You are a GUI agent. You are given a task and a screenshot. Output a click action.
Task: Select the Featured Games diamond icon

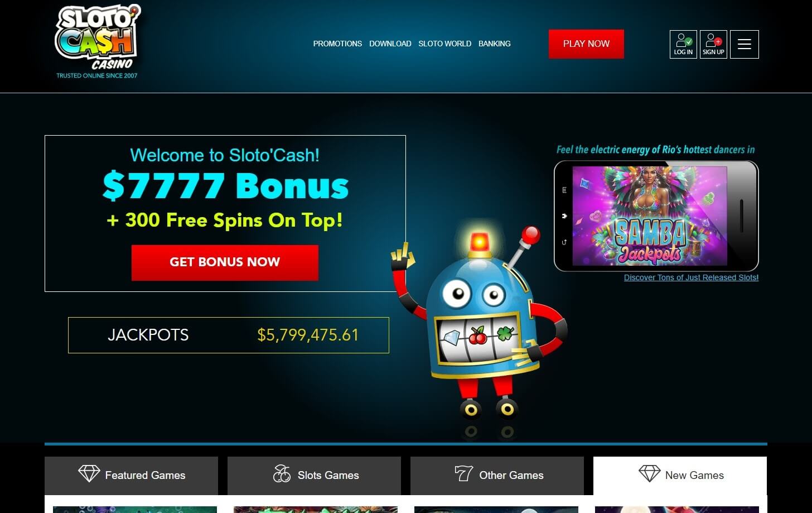[x=89, y=474]
